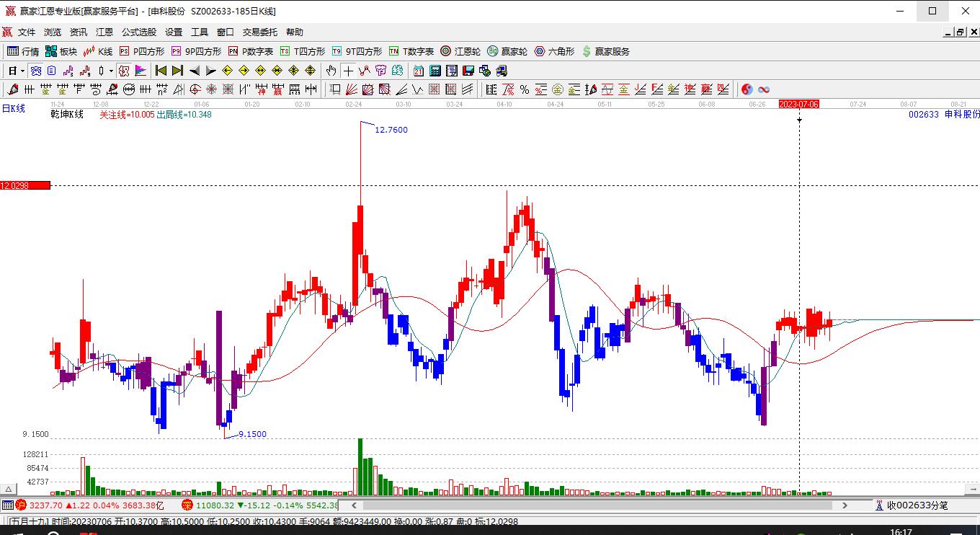Image resolution: width=980 pixels, height=535 pixels.
Task: Click the 出局线=10.348 indicator text
Action: (184, 114)
